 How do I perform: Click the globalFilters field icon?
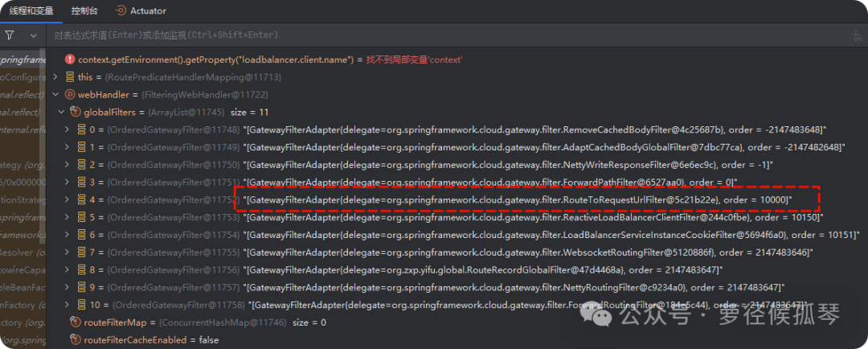coord(76,113)
